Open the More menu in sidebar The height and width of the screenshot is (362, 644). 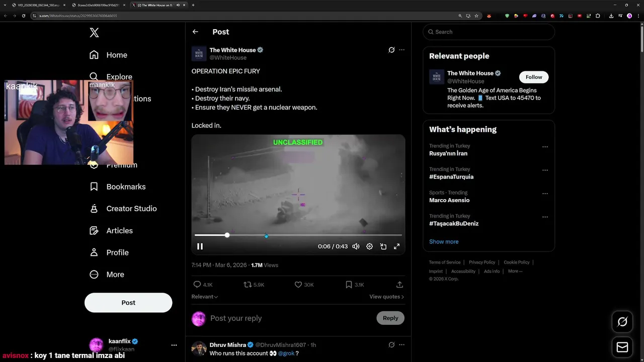(x=107, y=275)
